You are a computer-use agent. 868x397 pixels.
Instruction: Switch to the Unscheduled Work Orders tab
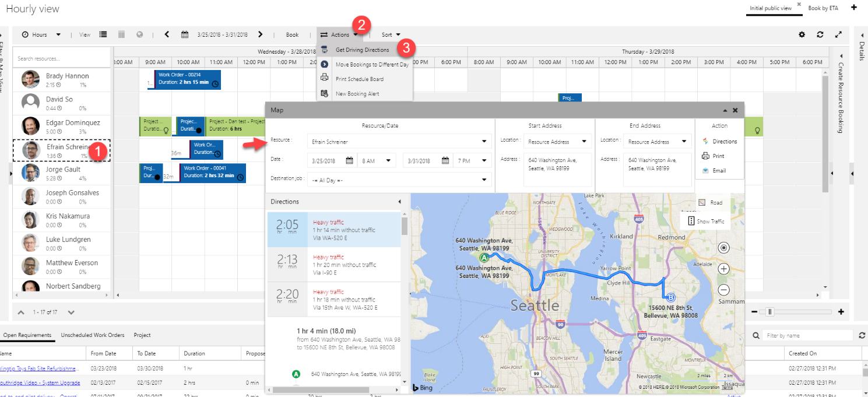93,335
